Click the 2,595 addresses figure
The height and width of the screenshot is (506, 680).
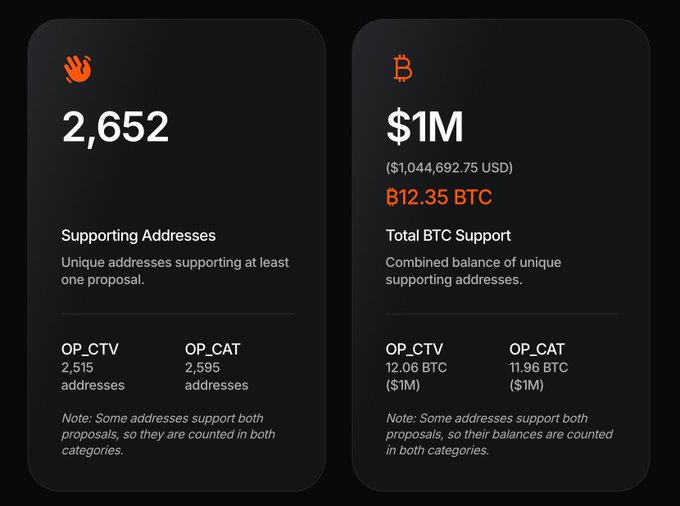point(216,376)
